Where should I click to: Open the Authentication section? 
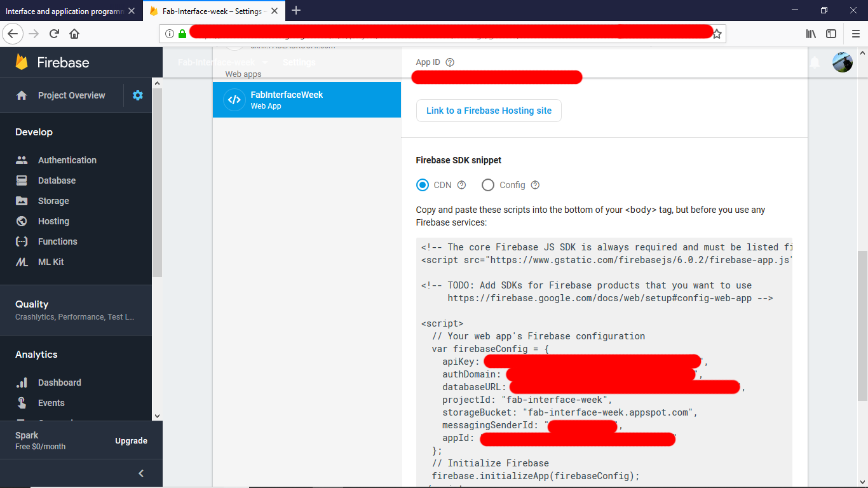pyautogui.click(x=67, y=160)
